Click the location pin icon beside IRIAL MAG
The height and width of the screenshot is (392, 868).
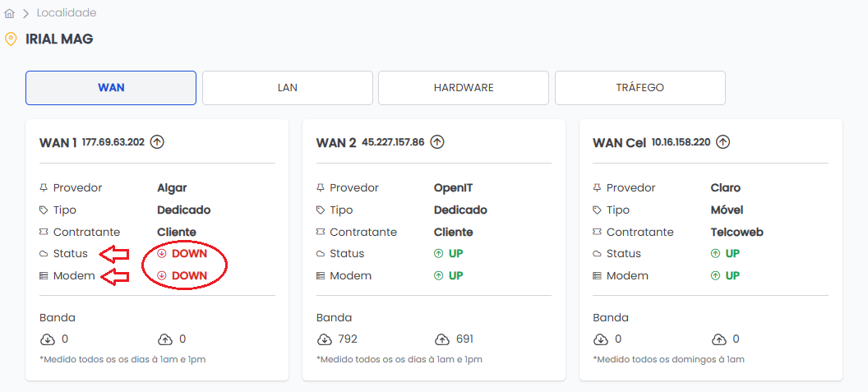[x=11, y=39]
